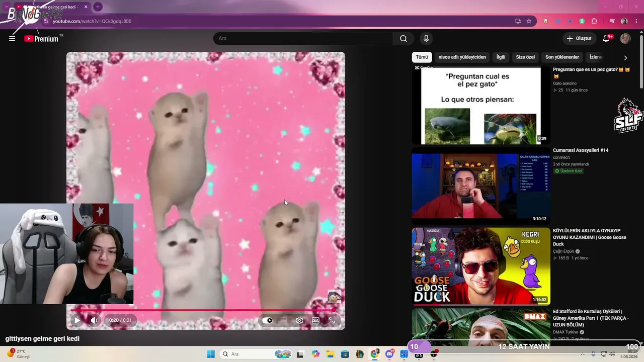Toggle autoplay switch in player
Image resolution: width=644 pixels, height=362 pixels.
267,320
